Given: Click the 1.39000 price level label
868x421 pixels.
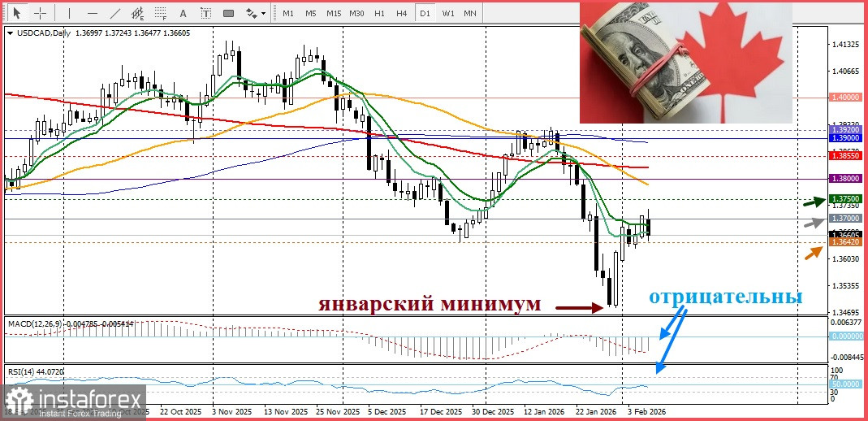Looking at the screenshot, I should [846, 138].
